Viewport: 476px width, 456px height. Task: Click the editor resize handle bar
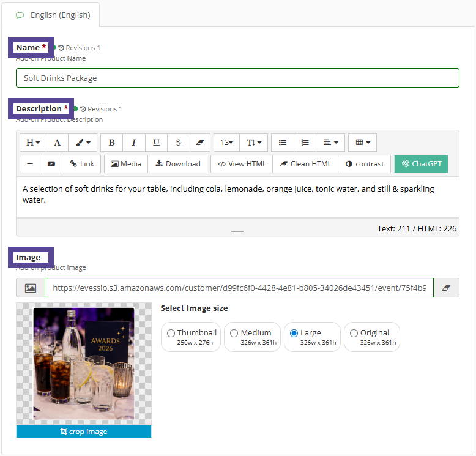237,233
